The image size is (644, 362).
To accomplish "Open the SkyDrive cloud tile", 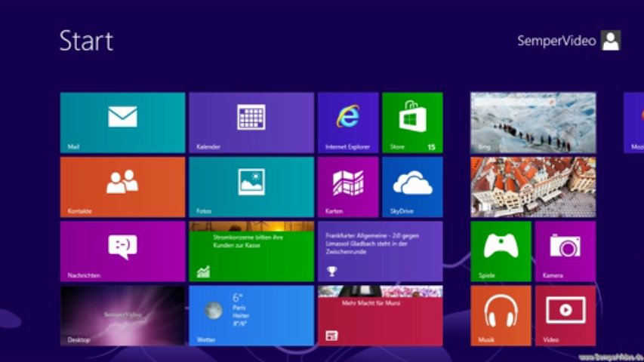I will pos(412,186).
